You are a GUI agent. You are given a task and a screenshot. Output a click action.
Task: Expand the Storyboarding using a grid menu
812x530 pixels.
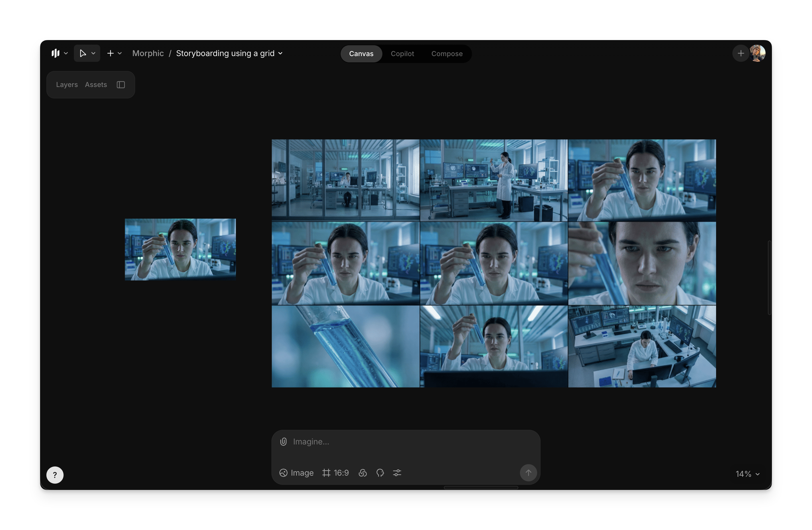[x=229, y=53]
